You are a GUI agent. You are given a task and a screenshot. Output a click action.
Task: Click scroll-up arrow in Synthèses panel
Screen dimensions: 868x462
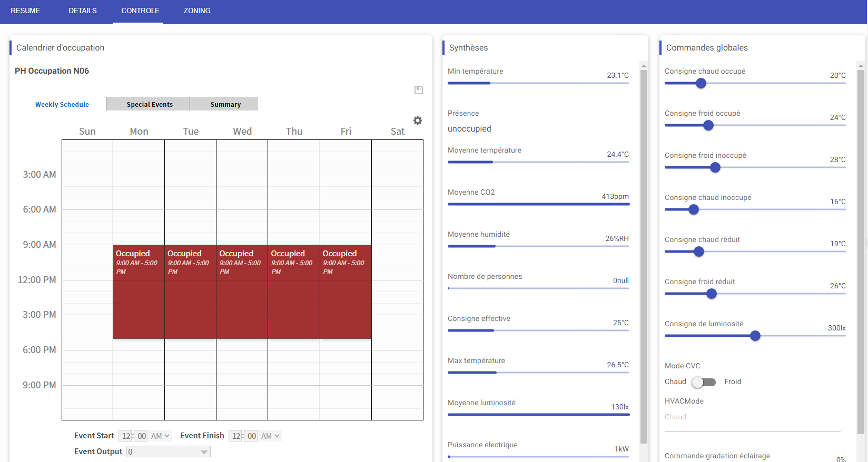point(644,66)
